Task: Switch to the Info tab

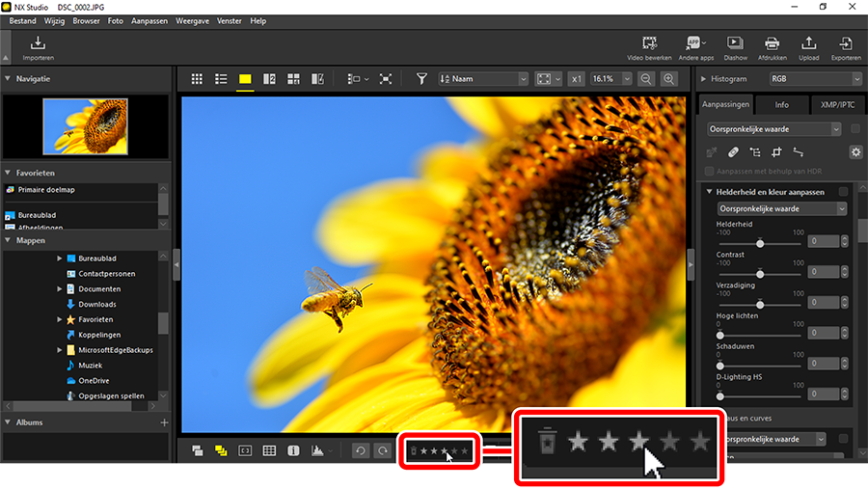Action: 781,104
